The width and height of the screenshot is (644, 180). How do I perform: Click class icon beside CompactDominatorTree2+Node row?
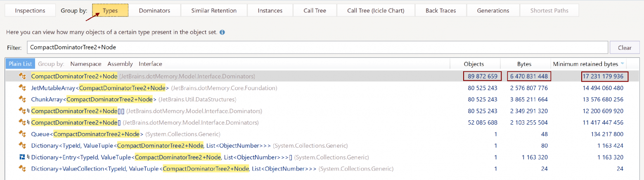[x=22, y=76]
